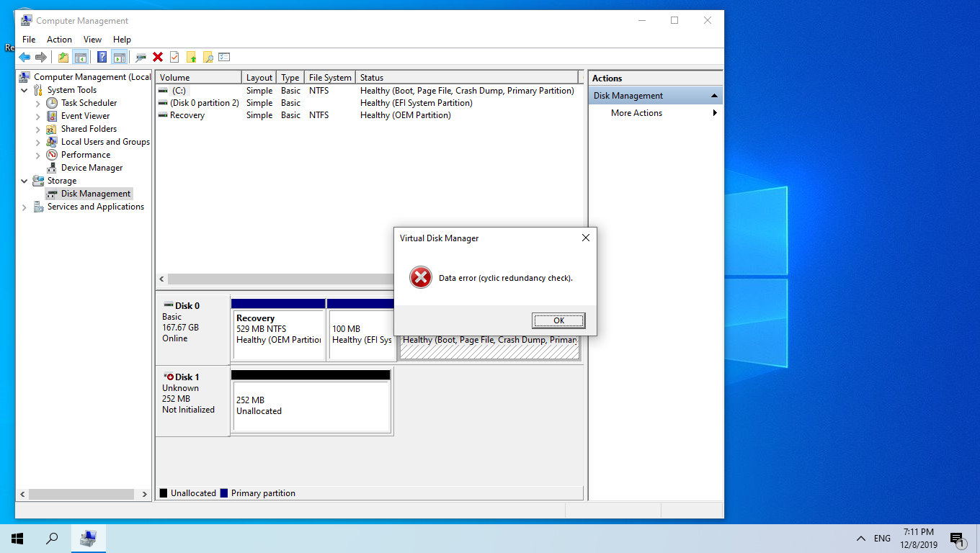
Task: Click the blue Primary partition legend swatch
Action: point(224,493)
